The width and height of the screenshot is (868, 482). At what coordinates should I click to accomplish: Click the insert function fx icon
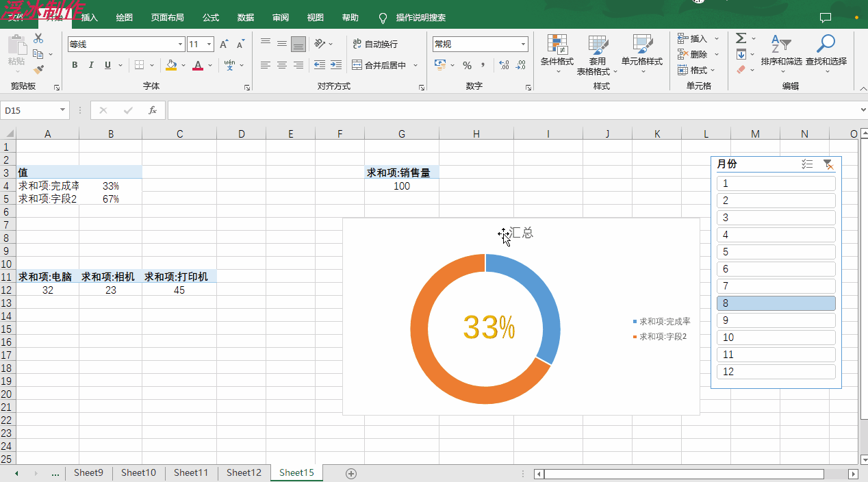click(152, 110)
